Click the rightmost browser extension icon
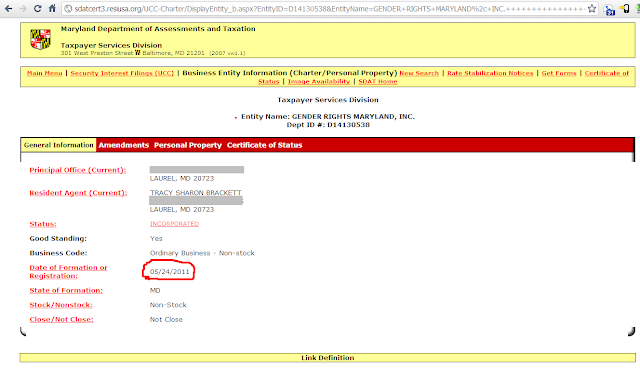The height and width of the screenshot is (368, 640). [x=638, y=9]
